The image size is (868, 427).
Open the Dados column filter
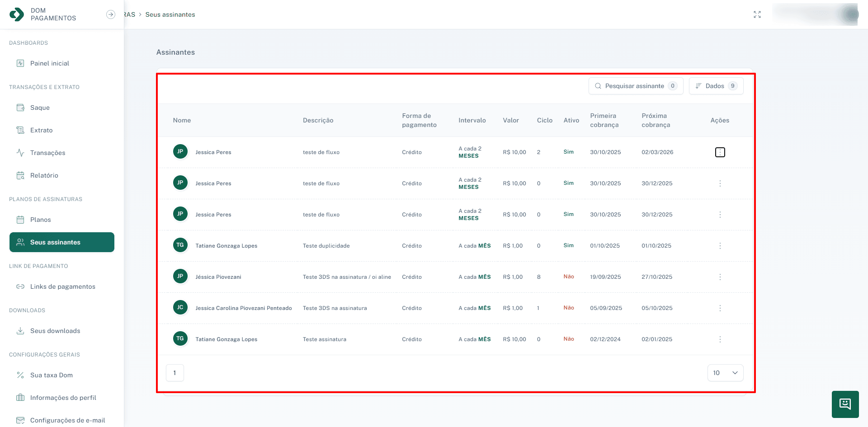click(x=716, y=86)
